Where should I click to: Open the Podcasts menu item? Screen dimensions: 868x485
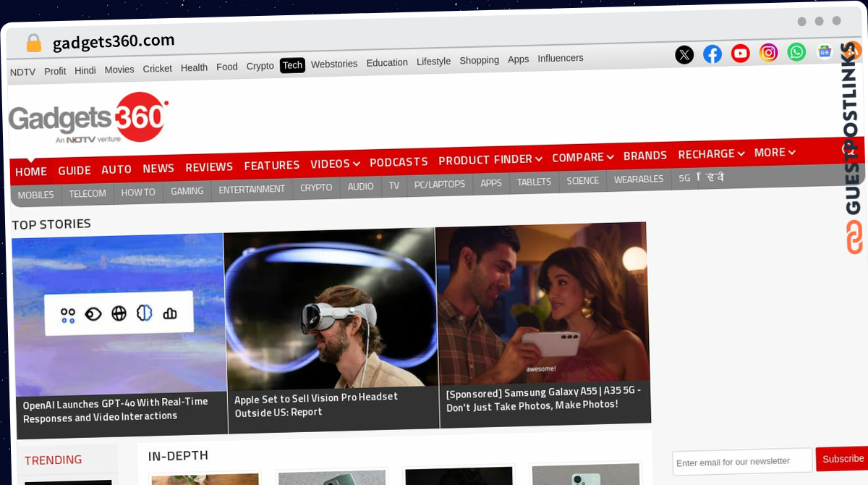[x=399, y=162]
